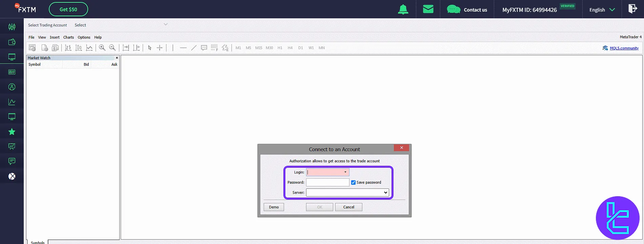Viewport: 644px width, 244px height.
Task: Select the cursor arrow tool
Action: 150,48
